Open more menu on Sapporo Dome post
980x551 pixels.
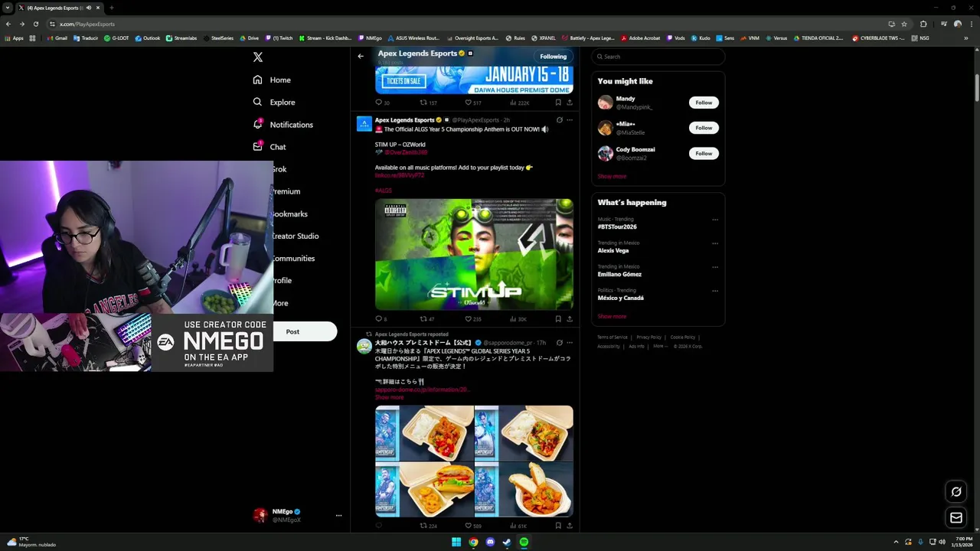coord(569,343)
